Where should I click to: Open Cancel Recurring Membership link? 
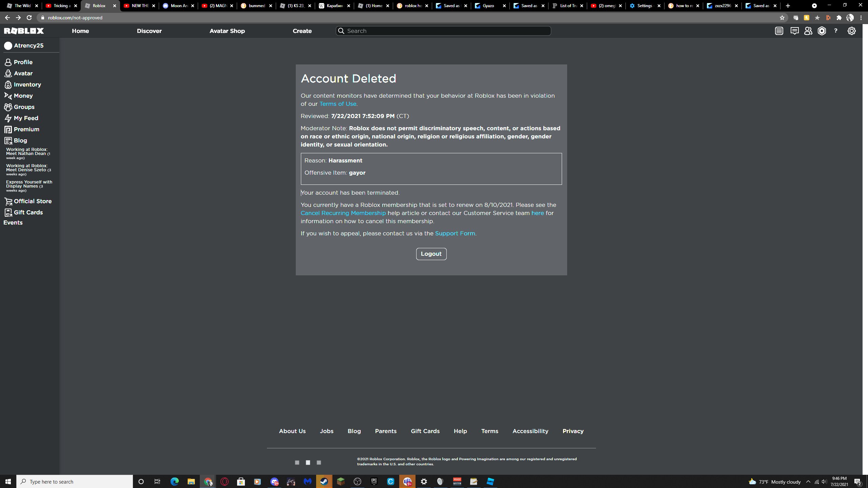point(343,213)
